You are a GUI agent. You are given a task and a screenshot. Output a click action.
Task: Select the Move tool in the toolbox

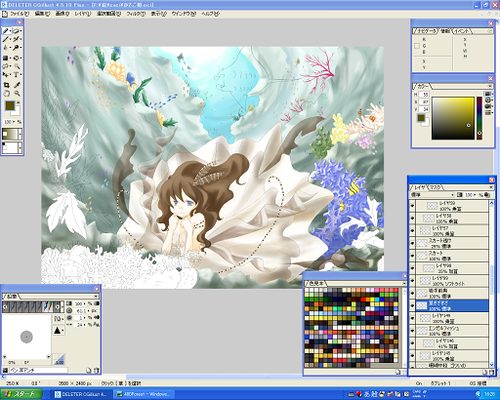coord(7,75)
